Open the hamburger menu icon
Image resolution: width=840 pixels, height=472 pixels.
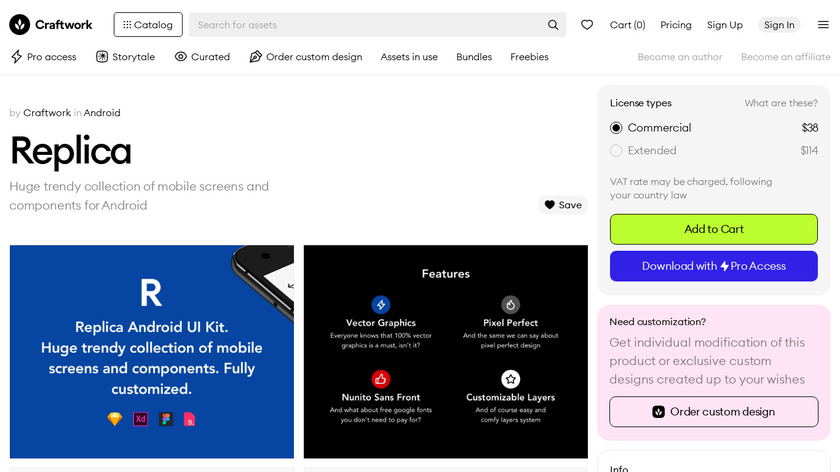823,25
